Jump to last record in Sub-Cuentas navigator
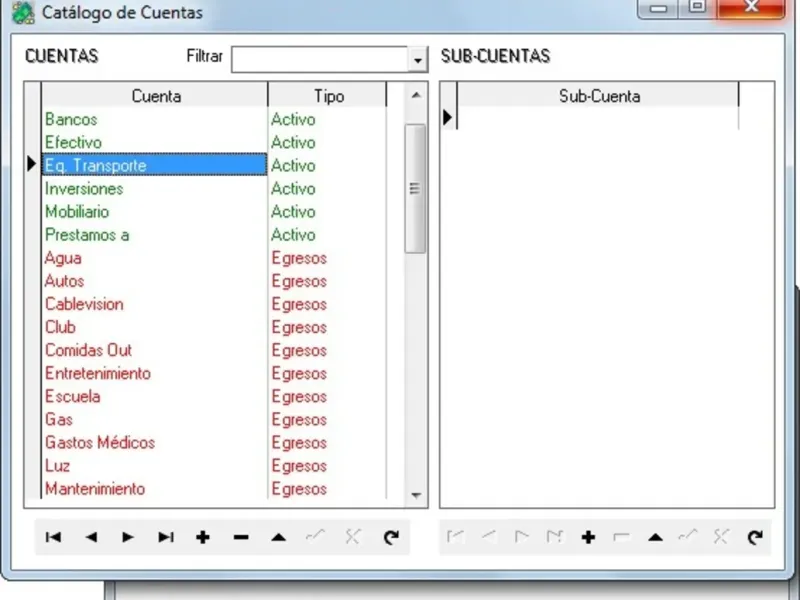 pyautogui.click(x=555, y=537)
